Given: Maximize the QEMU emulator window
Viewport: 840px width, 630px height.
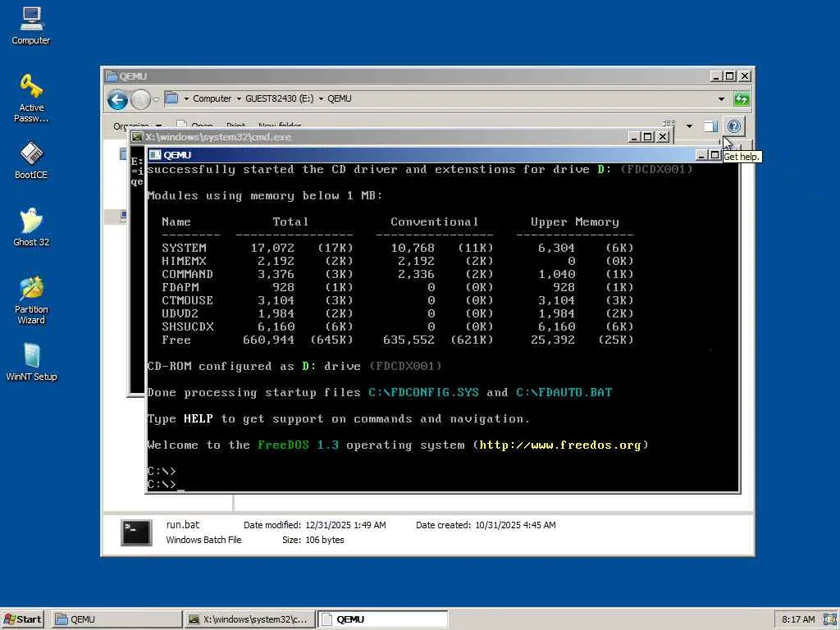Looking at the screenshot, I should click(x=714, y=155).
